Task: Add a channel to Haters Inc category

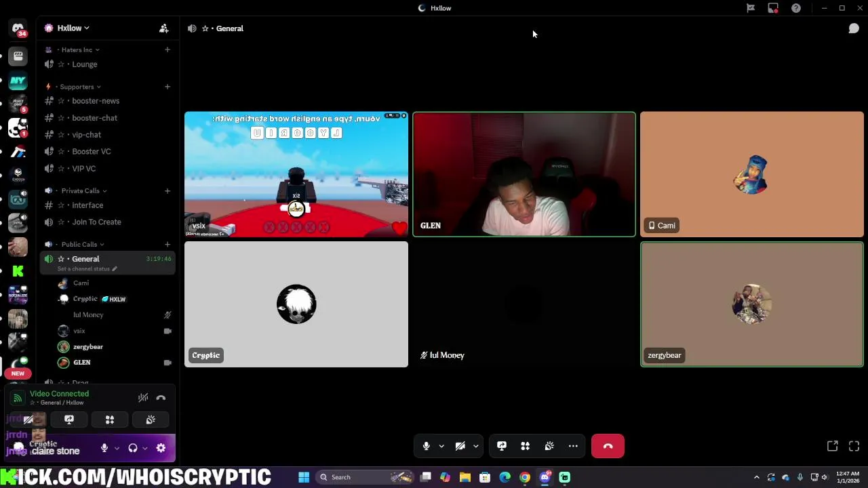Action: (167, 49)
